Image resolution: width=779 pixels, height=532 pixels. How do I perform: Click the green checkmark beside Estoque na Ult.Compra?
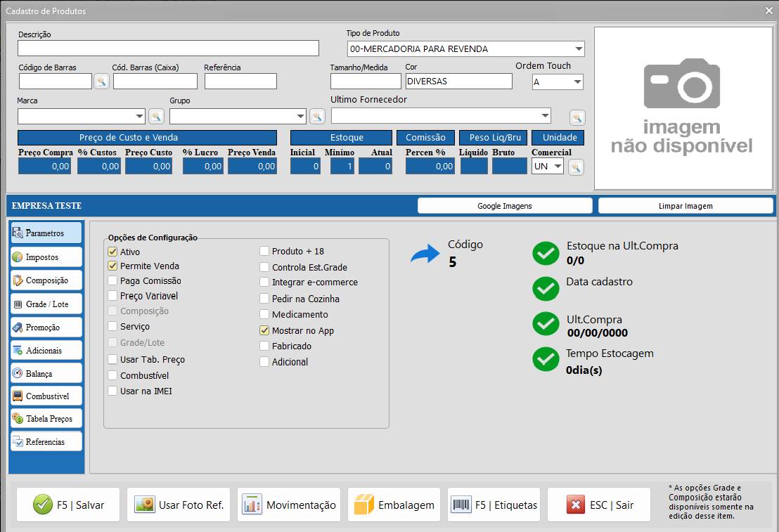point(546,253)
